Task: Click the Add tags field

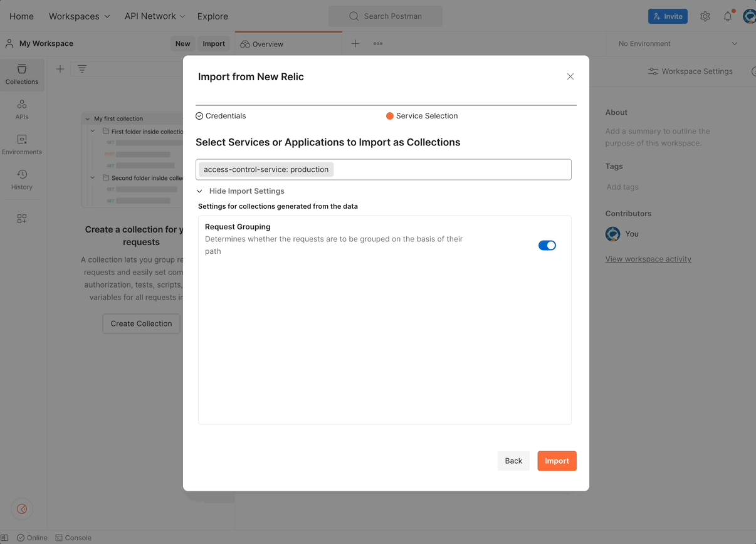Action: point(622,187)
